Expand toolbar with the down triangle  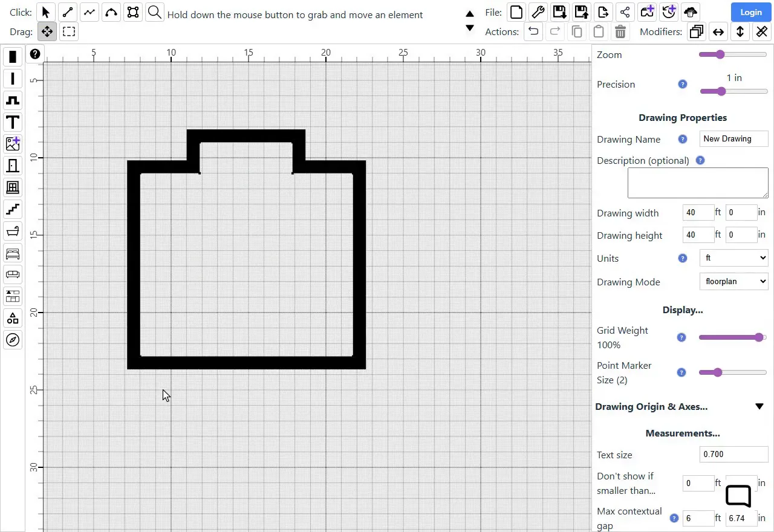(x=470, y=28)
